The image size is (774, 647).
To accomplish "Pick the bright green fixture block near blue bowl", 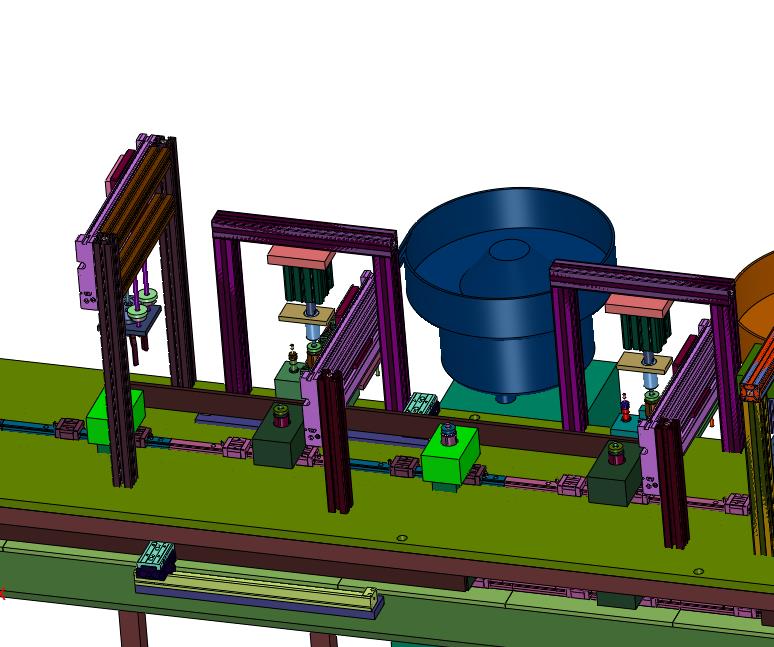I will pos(450,456).
